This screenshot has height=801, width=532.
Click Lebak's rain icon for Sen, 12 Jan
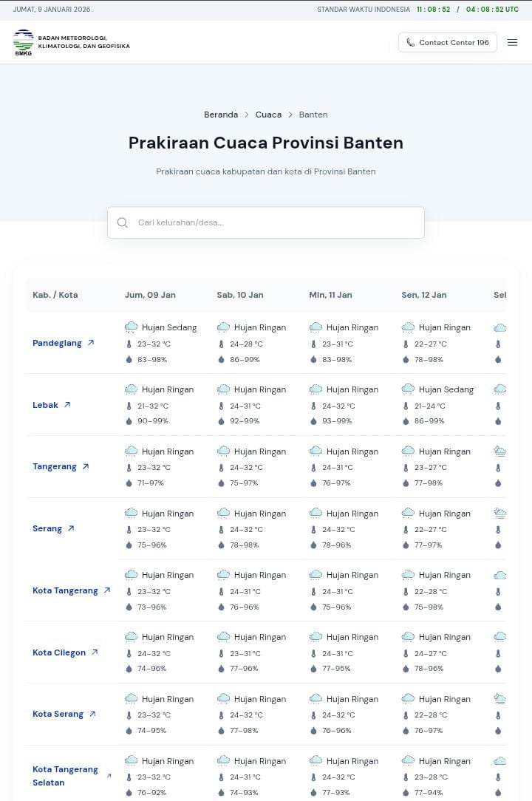408,389
